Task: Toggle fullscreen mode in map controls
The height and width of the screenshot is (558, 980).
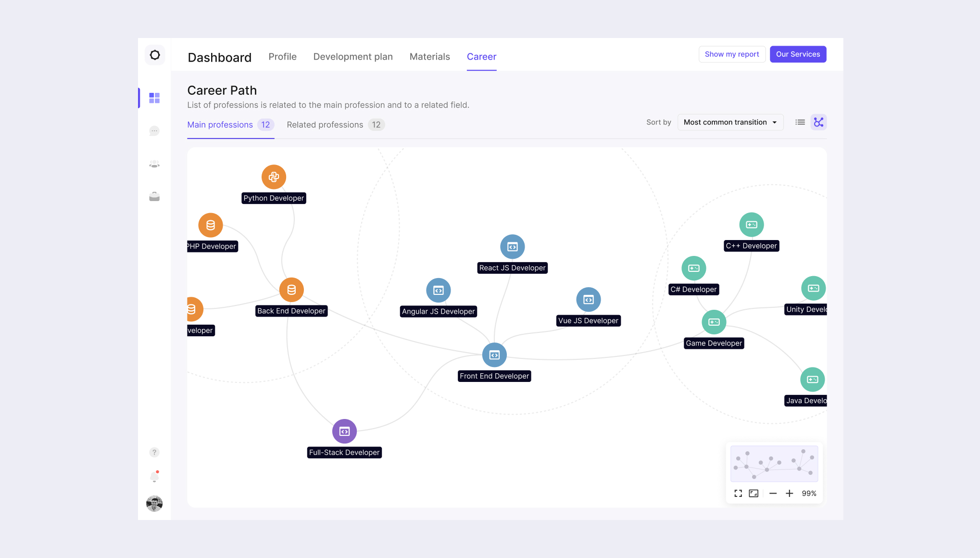Action: pyautogui.click(x=738, y=494)
